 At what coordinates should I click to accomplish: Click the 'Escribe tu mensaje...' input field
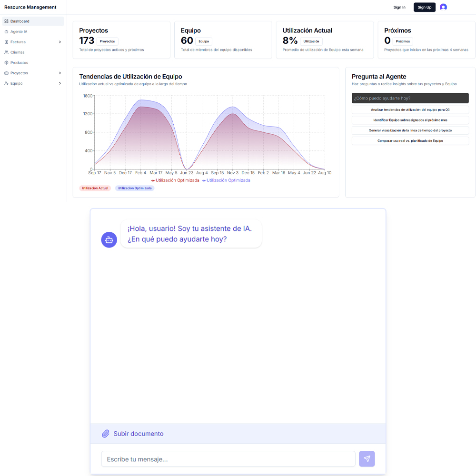228,459
